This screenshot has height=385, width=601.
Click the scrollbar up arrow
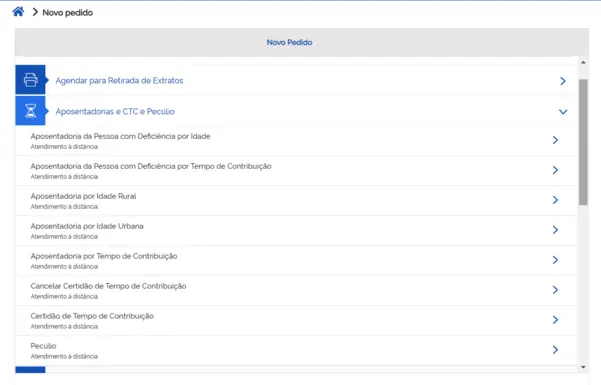click(x=583, y=62)
